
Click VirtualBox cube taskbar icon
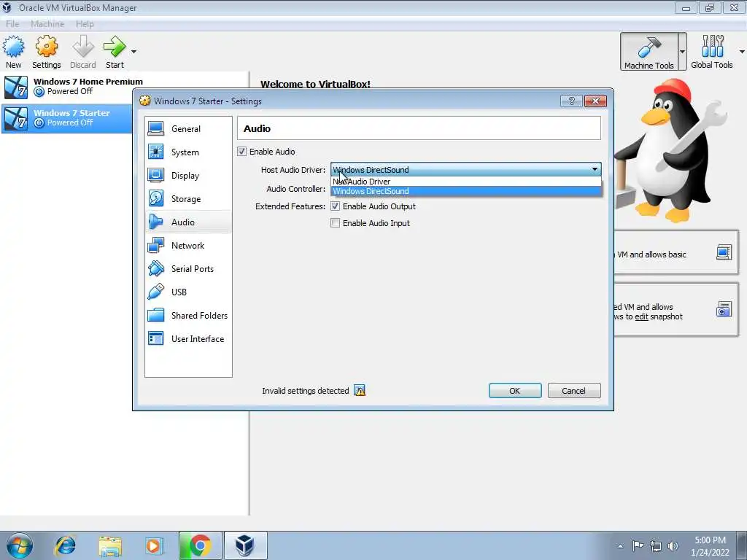tap(245, 545)
